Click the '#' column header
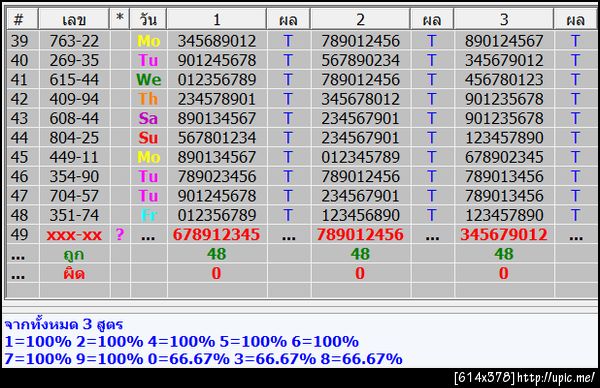600x388 pixels. tap(23, 19)
